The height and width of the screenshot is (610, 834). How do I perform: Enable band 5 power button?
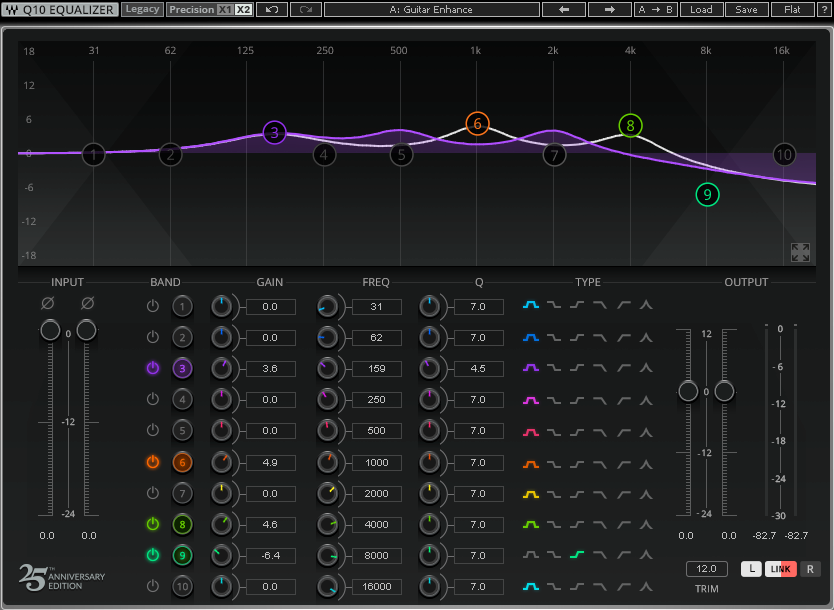(153, 430)
